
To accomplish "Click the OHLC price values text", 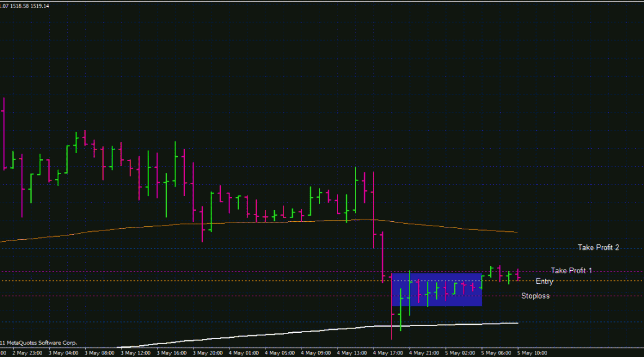I will (x=25, y=6).
